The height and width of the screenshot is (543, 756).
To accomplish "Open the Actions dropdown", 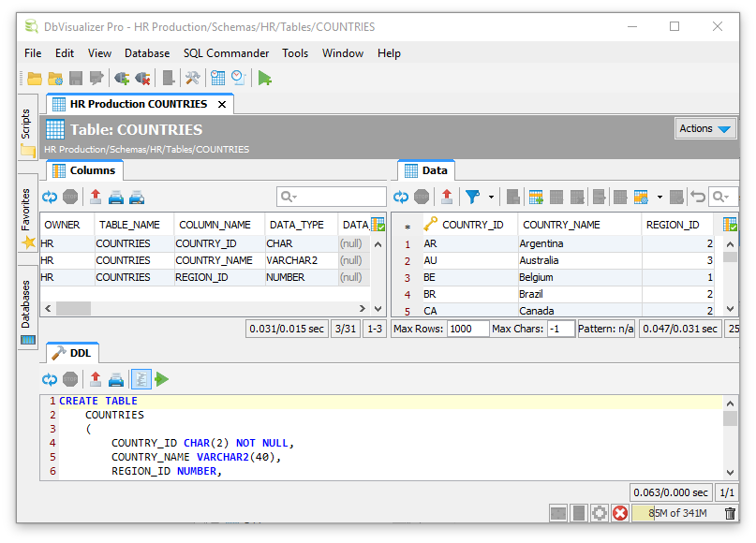I will 704,128.
